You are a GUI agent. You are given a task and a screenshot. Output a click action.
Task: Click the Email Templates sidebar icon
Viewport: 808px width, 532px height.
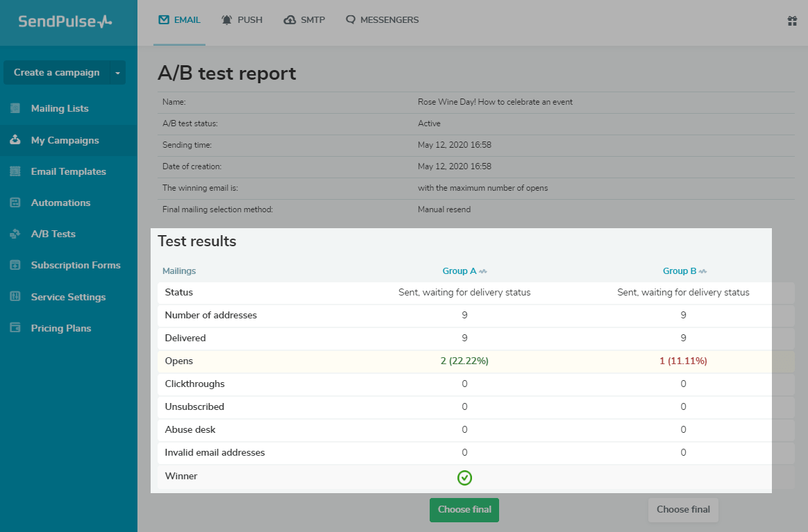[x=15, y=171]
